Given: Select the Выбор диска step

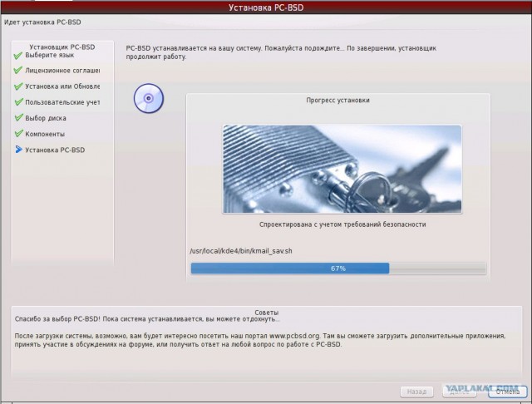Looking at the screenshot, I should 46,118.
